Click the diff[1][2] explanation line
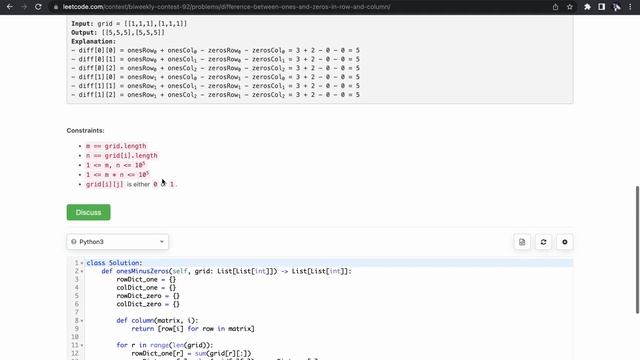 pos(216,95)
